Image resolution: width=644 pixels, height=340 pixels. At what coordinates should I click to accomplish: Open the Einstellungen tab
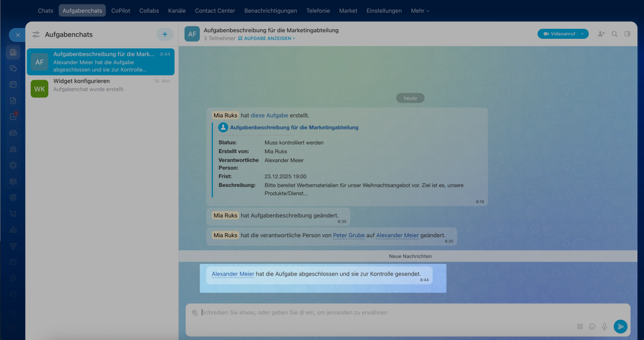pos(384,11)
